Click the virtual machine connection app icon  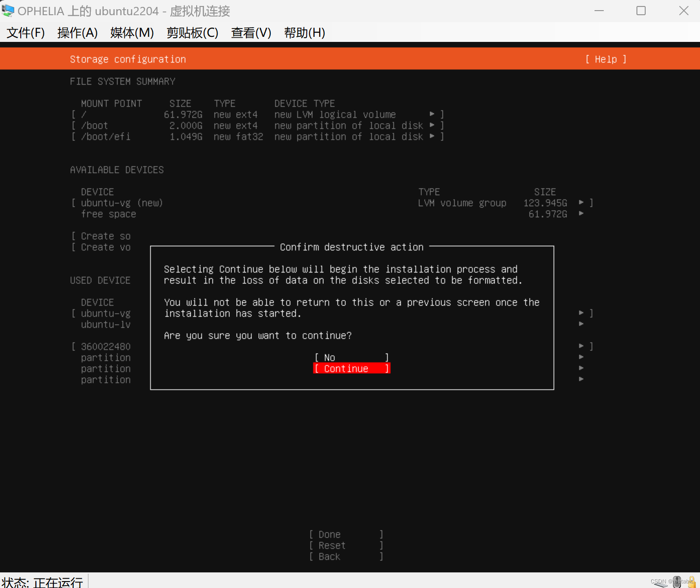(8, 11)
